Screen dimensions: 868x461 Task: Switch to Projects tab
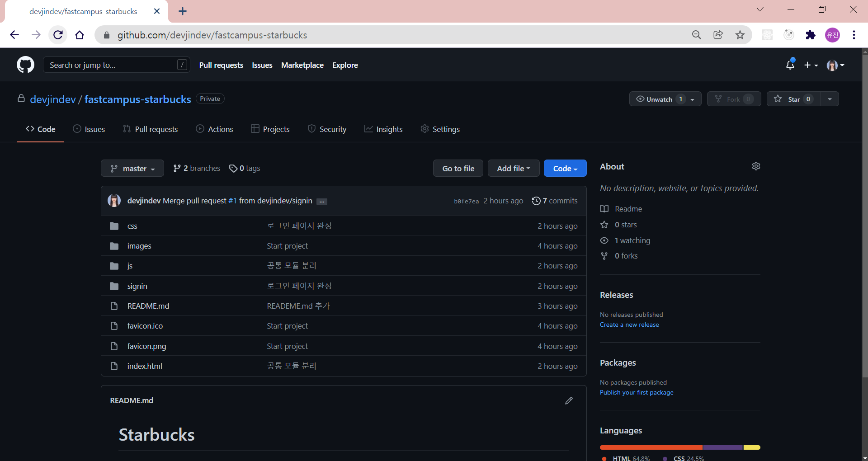point(270,129)
